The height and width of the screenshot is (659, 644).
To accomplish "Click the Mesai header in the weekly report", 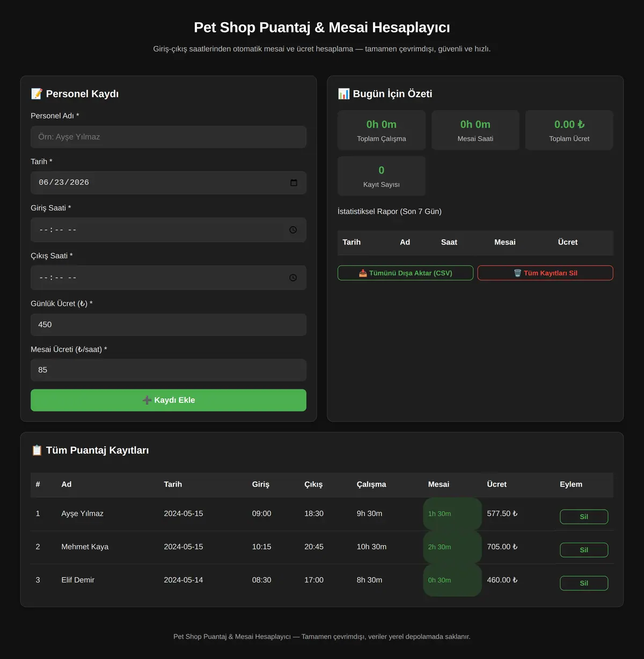I will point(505,242).
